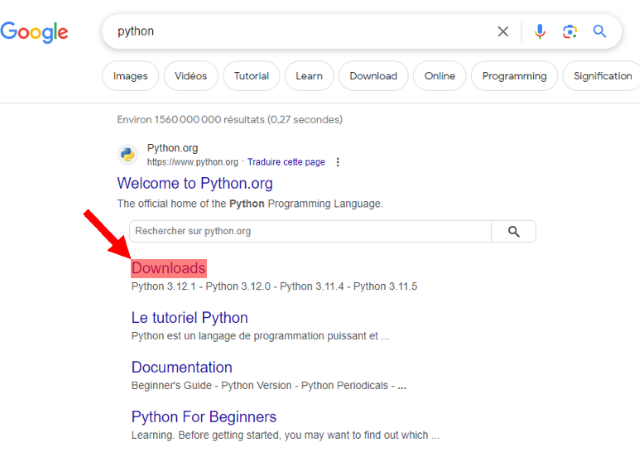Click the python.org site search magnifier button
Image resolution: width=640 pixels, height=453 pixels.
pyautogui.click(x=513, y=231)
